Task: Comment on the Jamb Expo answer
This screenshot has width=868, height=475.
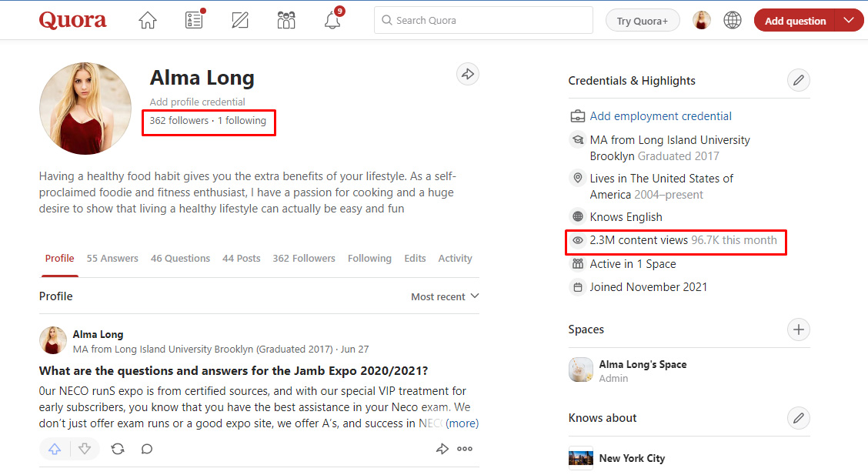Action: [147, 449]
